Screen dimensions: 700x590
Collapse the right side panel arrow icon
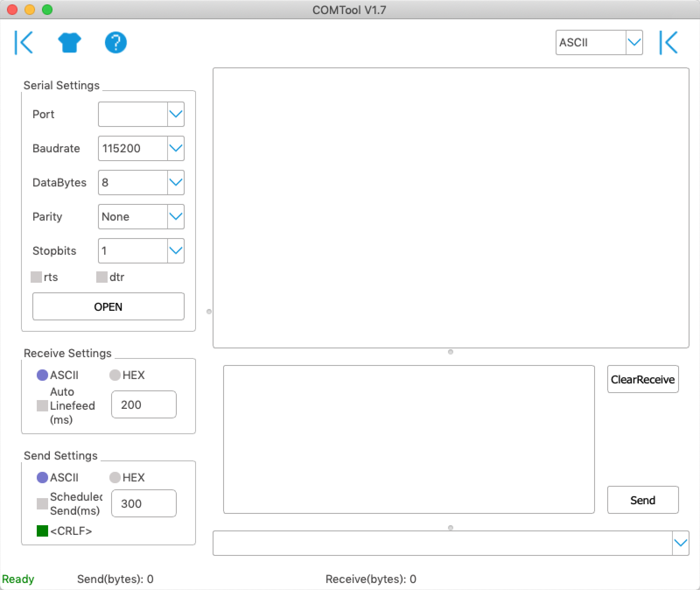669,42
